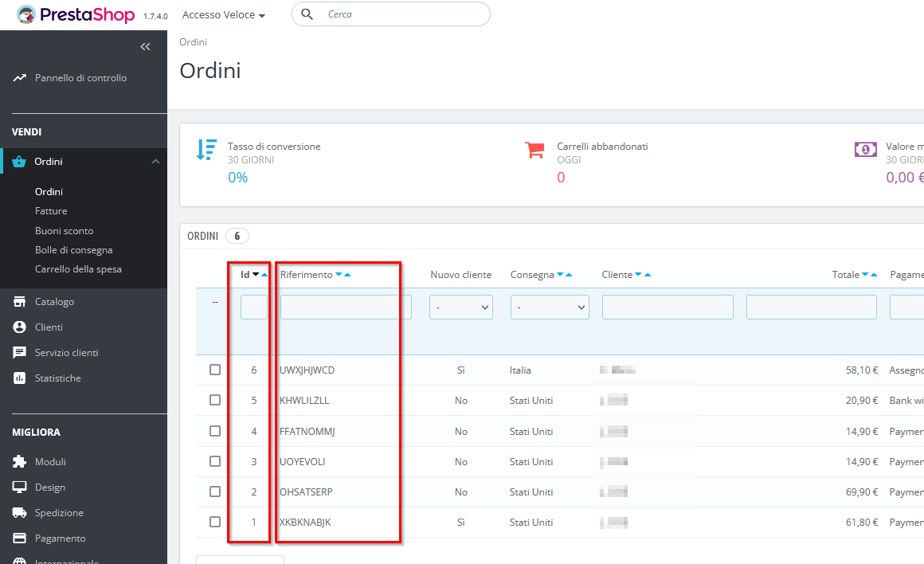The height and width of the screenshot is (564, 924).
Task: Open the Moduli section
Action: tap(50, 461)
